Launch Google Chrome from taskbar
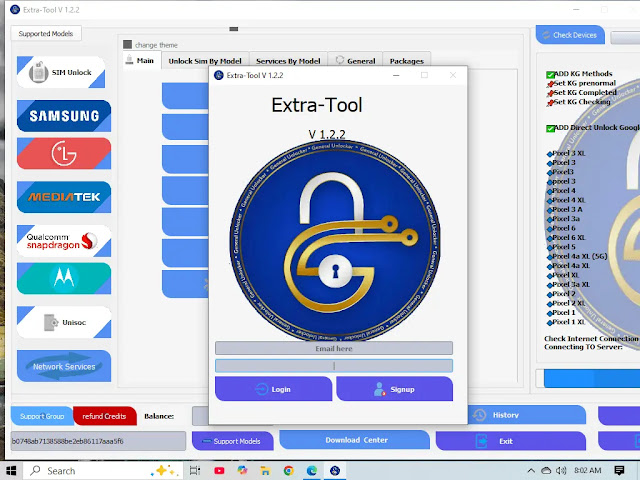This screenshot has width=640, height=480. 289,471
